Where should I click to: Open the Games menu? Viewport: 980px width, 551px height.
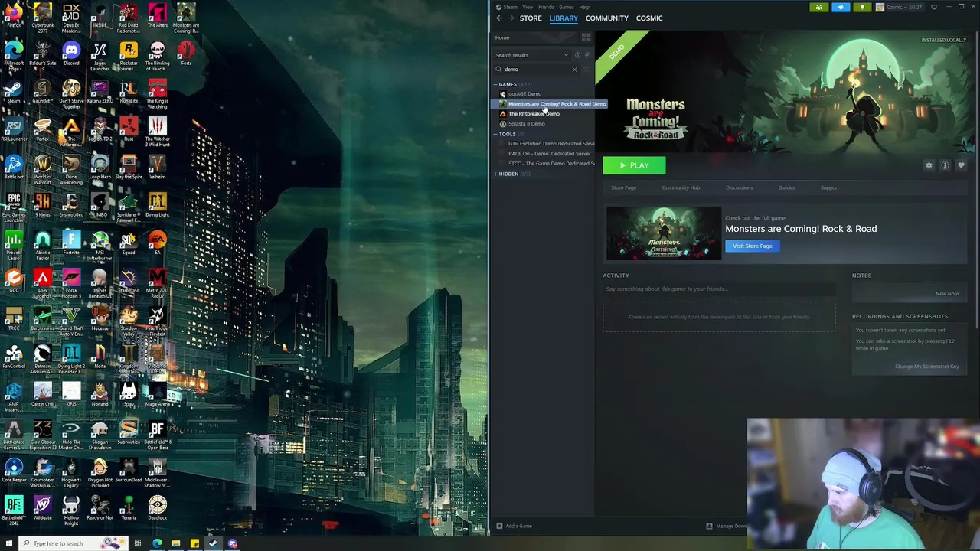[x=567, y=7]
